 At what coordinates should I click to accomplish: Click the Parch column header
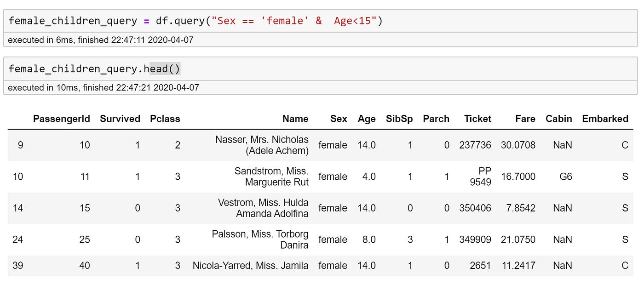point(436,119)
